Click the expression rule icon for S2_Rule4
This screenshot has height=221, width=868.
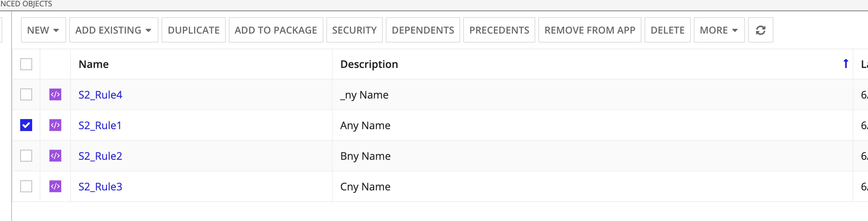pos(55,94)
